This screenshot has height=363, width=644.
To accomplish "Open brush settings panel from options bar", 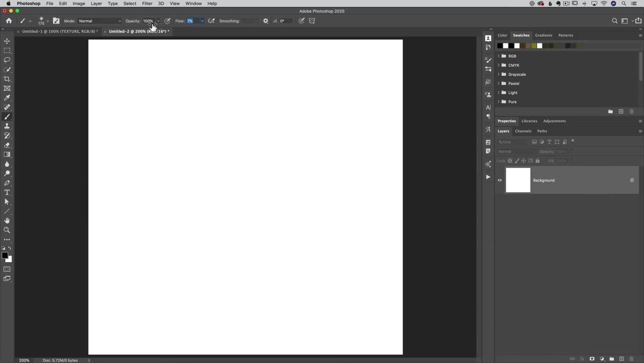I will coord(56,21).
